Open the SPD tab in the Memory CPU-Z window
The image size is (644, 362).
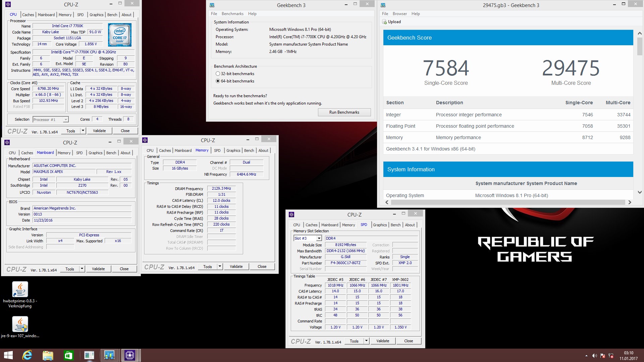[x=217, y=150]
